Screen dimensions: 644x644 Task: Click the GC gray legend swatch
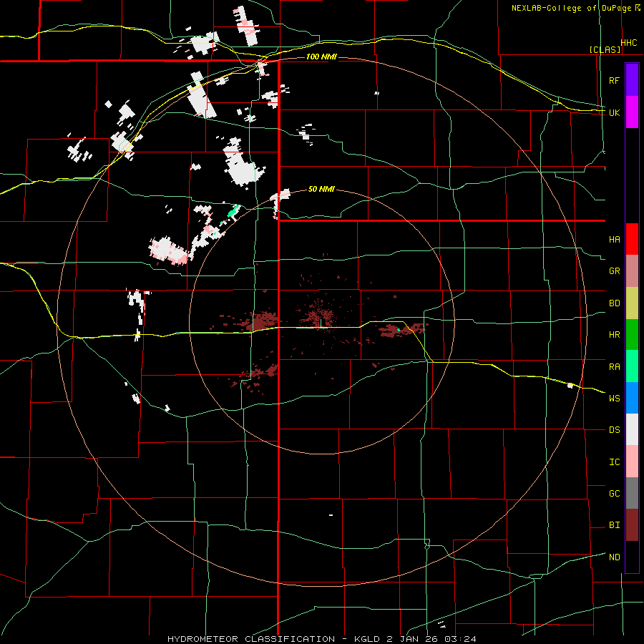click(632, 493)
